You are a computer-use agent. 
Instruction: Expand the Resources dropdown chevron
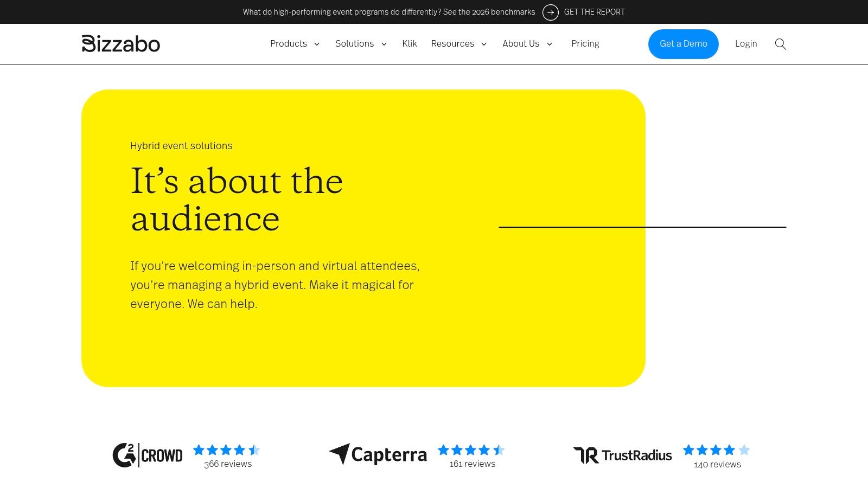[x=484, y=44]
